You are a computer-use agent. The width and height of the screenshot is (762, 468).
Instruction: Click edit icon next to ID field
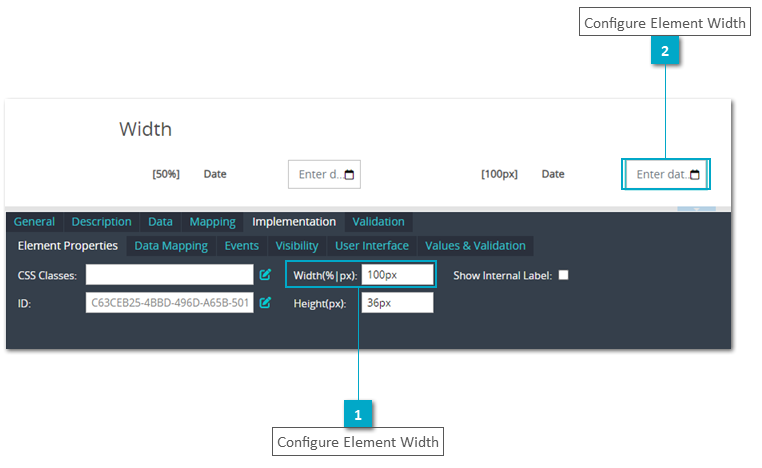tap(265, 303)
